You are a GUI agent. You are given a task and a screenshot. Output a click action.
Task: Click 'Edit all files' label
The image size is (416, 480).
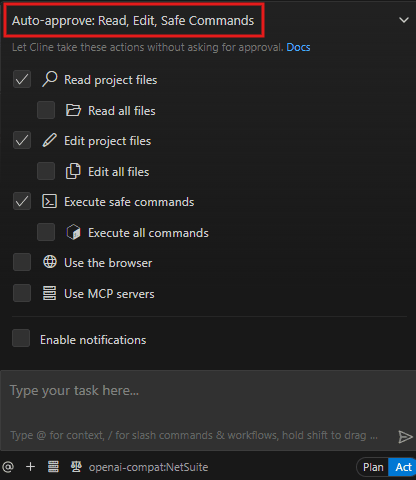tap(118, 172)
